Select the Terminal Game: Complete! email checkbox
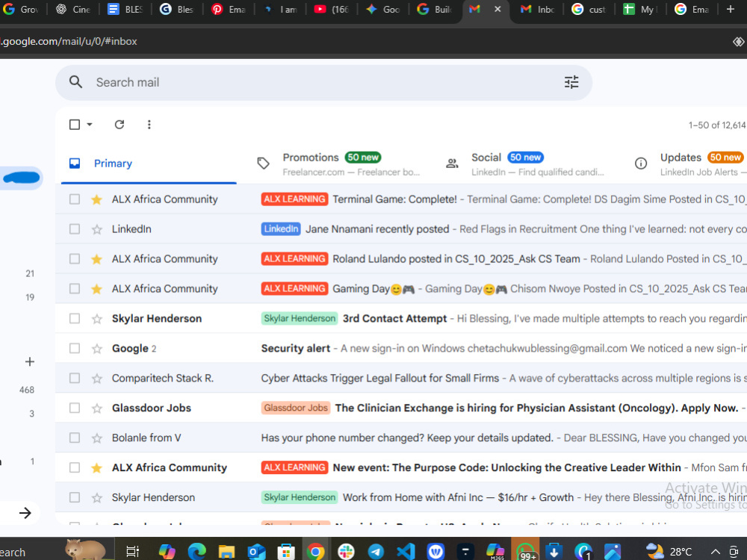Image resolution: width=747 pixels, height=560 pixels. [x=74, y=199]
